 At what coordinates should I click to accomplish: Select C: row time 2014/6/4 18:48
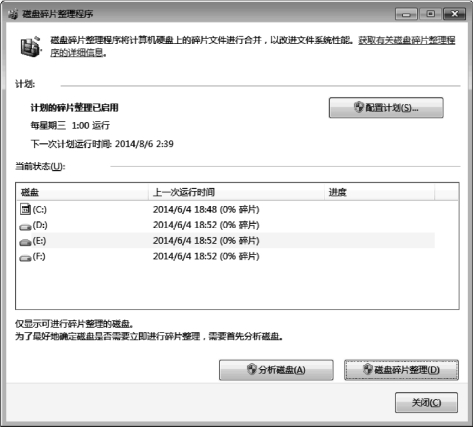pos(206,209)
